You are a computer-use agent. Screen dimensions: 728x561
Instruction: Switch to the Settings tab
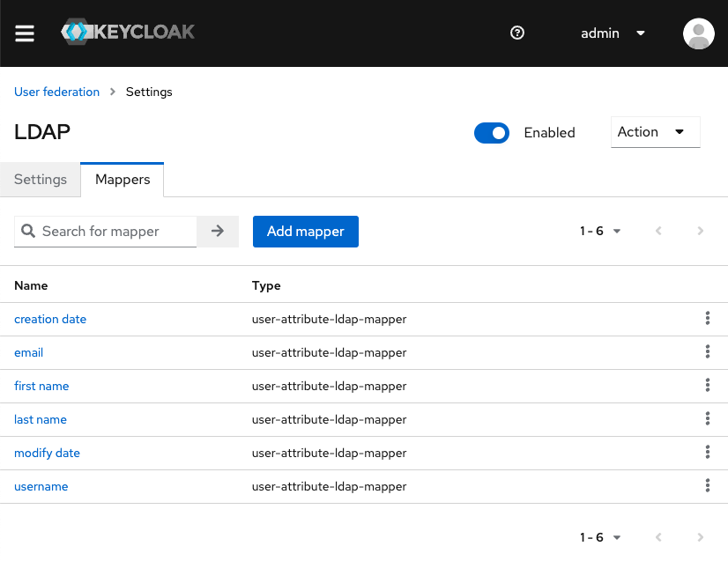tap(41, 180)
